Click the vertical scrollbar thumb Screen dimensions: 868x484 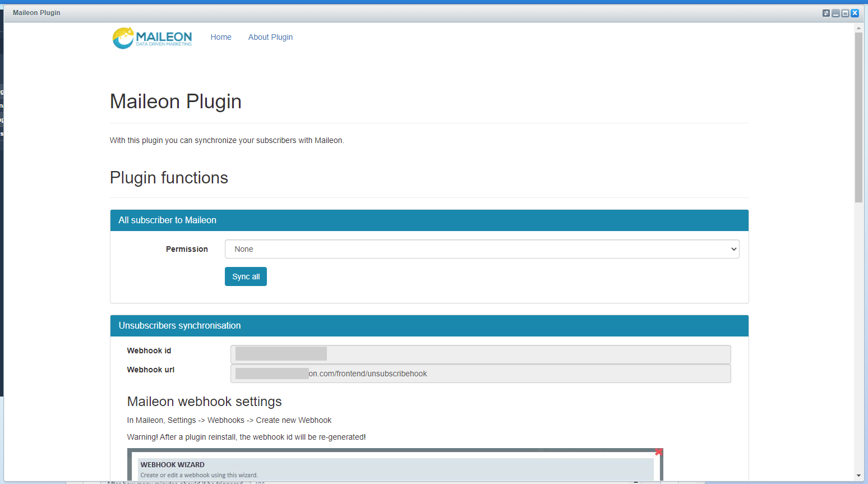click(x=858, y=117)
